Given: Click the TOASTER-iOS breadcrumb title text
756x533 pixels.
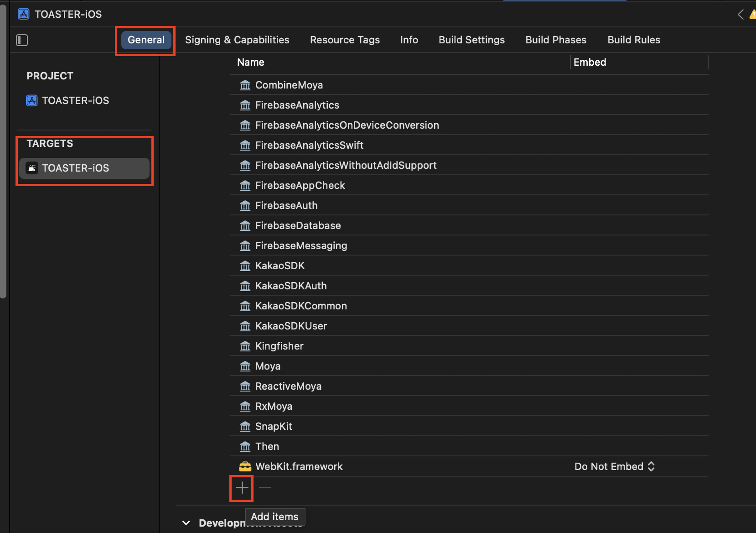Looking at the screenshot, I should tap(68, 14).
